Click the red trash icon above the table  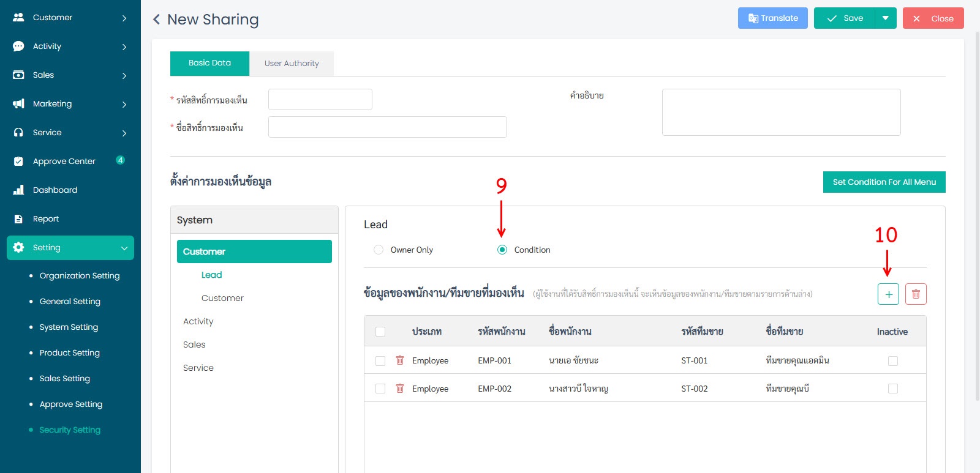point(916,294)
